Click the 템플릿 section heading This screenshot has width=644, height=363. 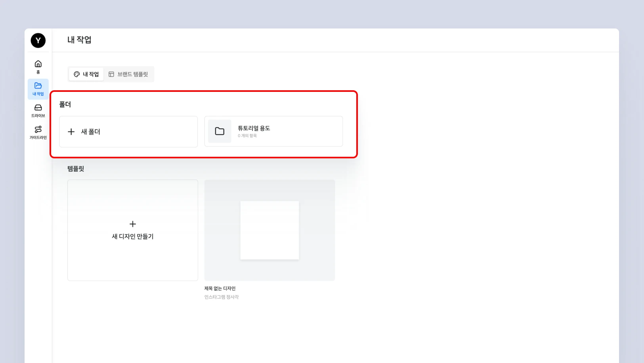tap(76, 169)
